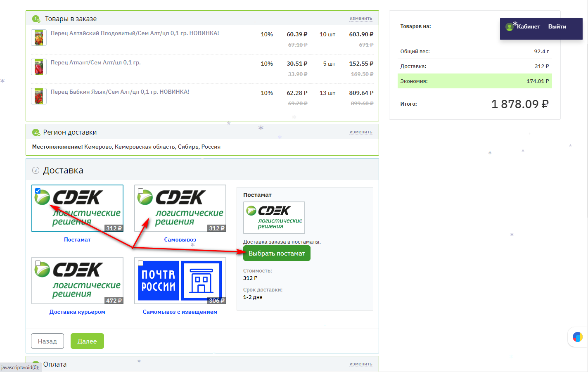Click the floating round widget icon at right edge

point(577,337)
